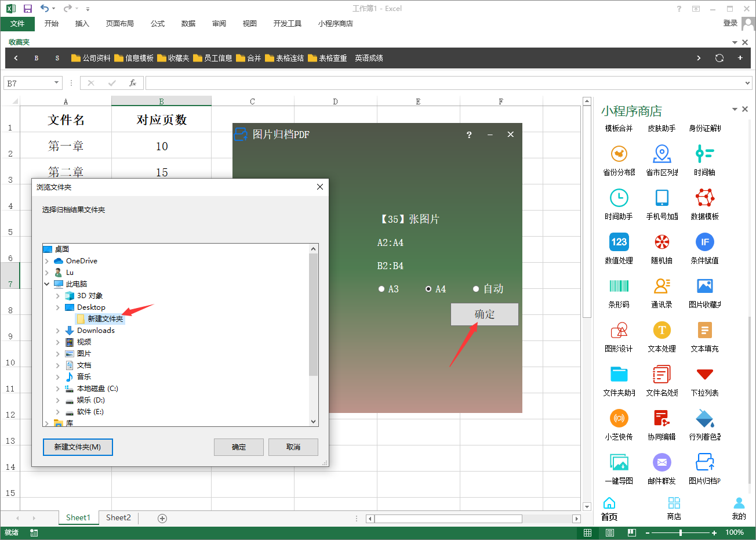This screenshot has height=540, width=756.
Task: Click 确定 in 图片归档PDF dialog
Action: (485, 314)
